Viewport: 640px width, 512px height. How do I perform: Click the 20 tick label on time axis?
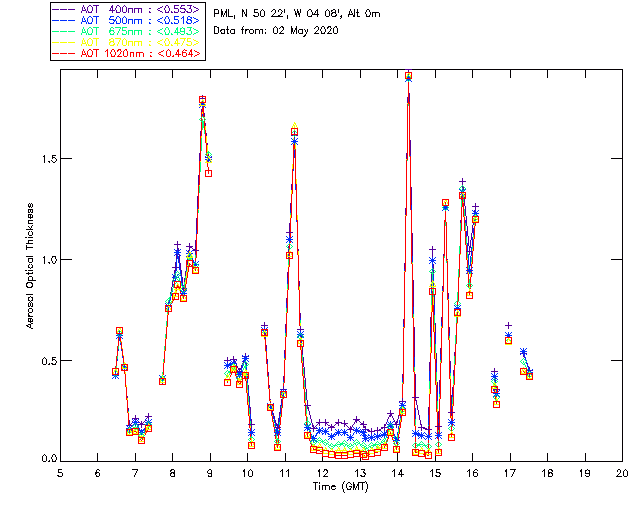click(x=622, y=473)
